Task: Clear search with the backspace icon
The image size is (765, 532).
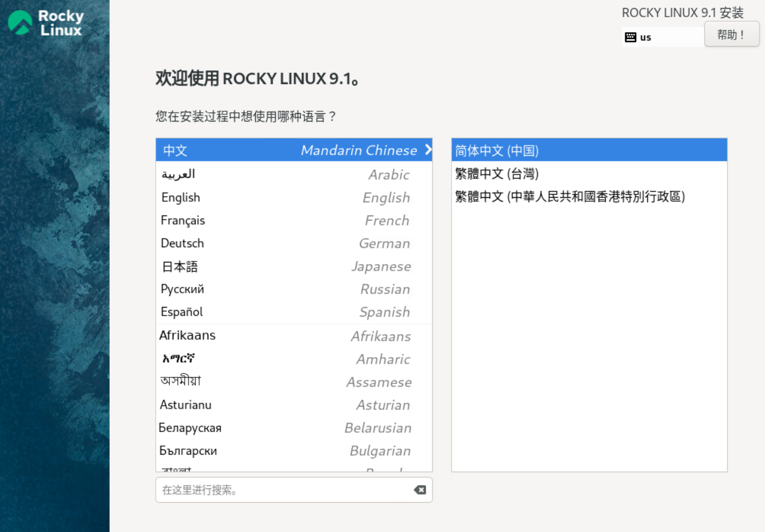Action: coord(420,490)
